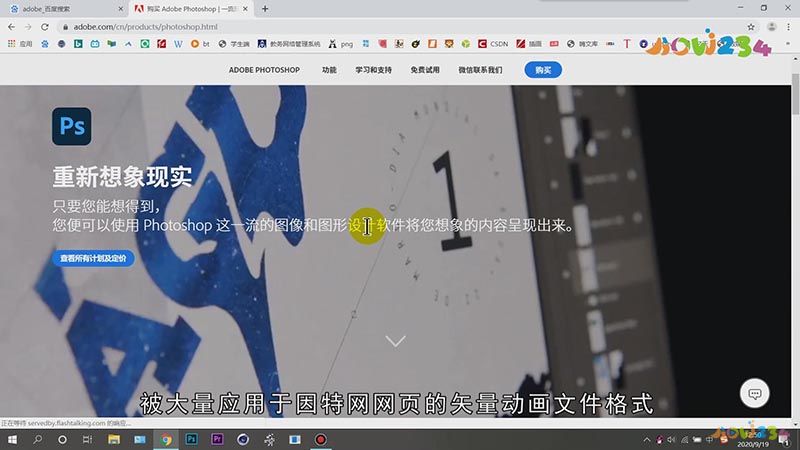View site lock security info
The image size is (800, 450).
click(x=65, y=27)
